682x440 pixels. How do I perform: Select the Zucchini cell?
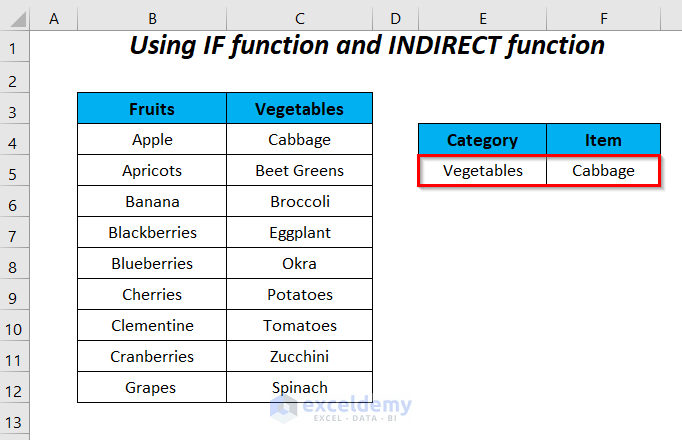click(x=299, y=356)
